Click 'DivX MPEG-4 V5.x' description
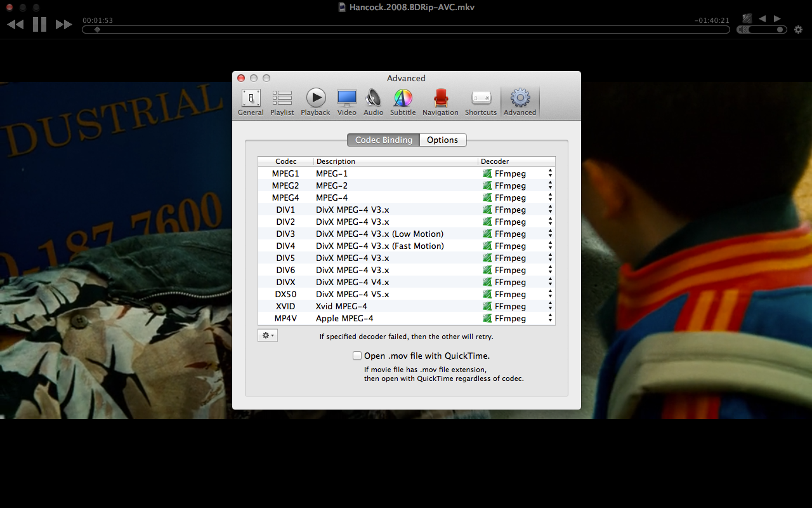The image size is (812, 508). [x=352, y=294]
